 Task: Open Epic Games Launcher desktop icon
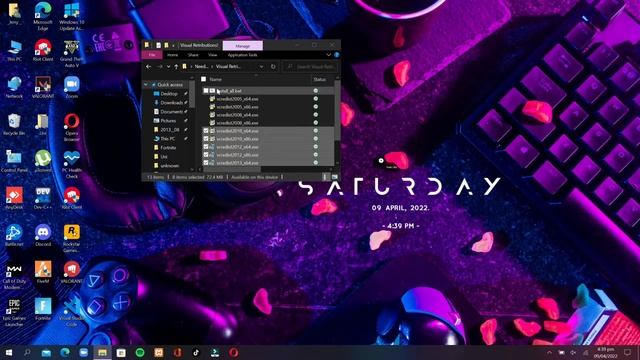pos(14,312)
